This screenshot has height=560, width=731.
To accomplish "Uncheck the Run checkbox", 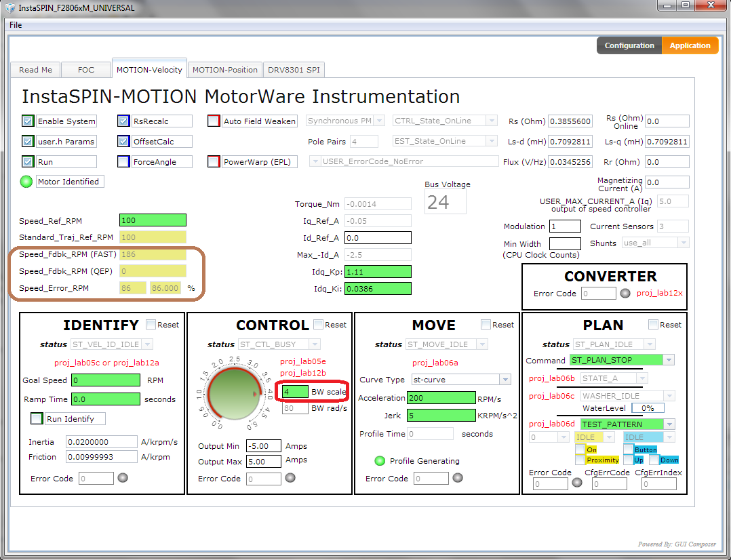I will click(x=28, y=162).
